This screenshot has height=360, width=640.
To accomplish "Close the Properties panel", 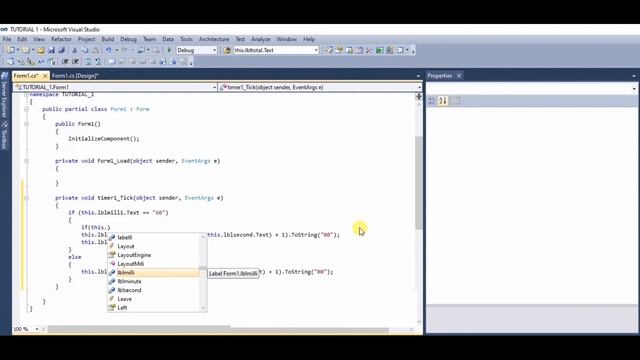I will tap(459, 76).
